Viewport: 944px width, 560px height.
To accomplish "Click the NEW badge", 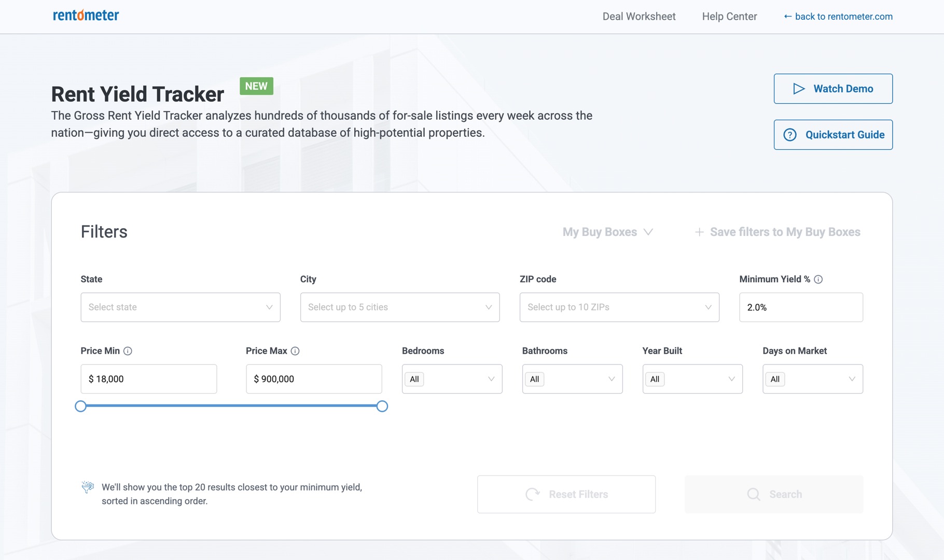I will 256,86.
